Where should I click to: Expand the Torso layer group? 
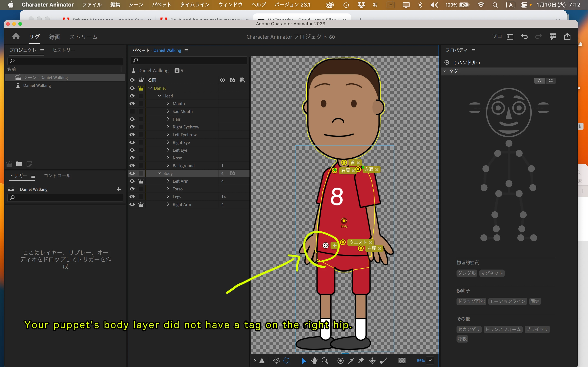tap(168, 189)
